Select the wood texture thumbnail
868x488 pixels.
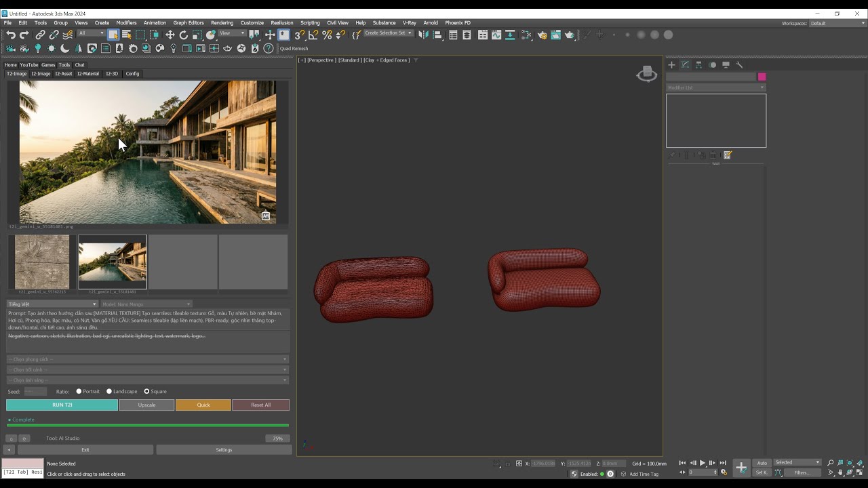(x=42, y=262)
